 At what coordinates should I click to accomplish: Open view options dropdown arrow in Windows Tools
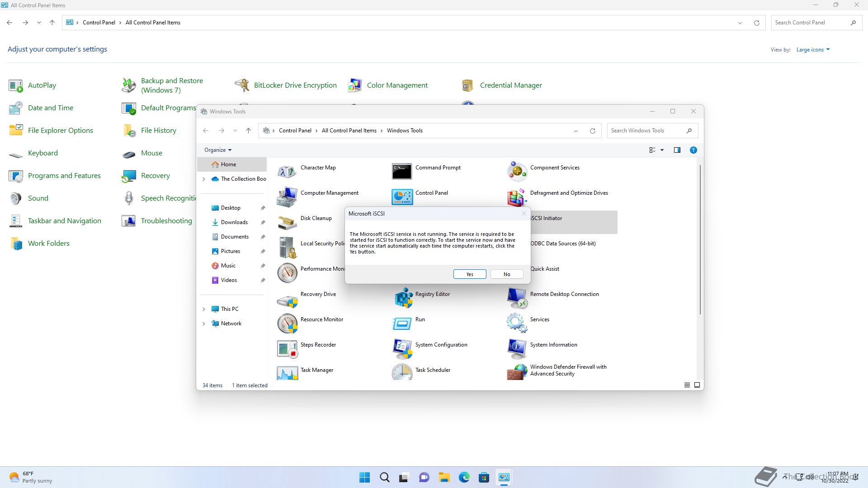[x=662, y=150]
